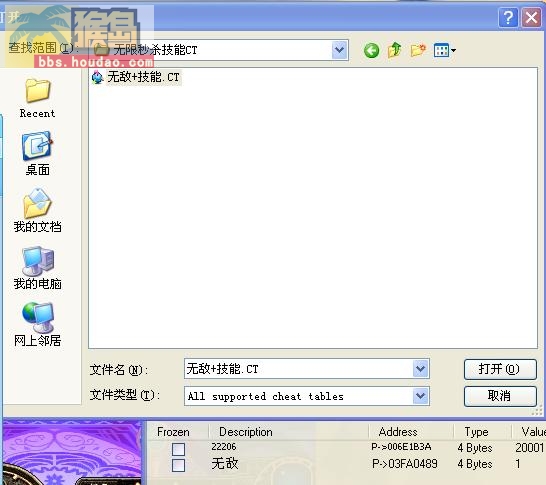This screenshot has height=485, width=546.
Task: Click the help question mark button
Action: [508, 17]
